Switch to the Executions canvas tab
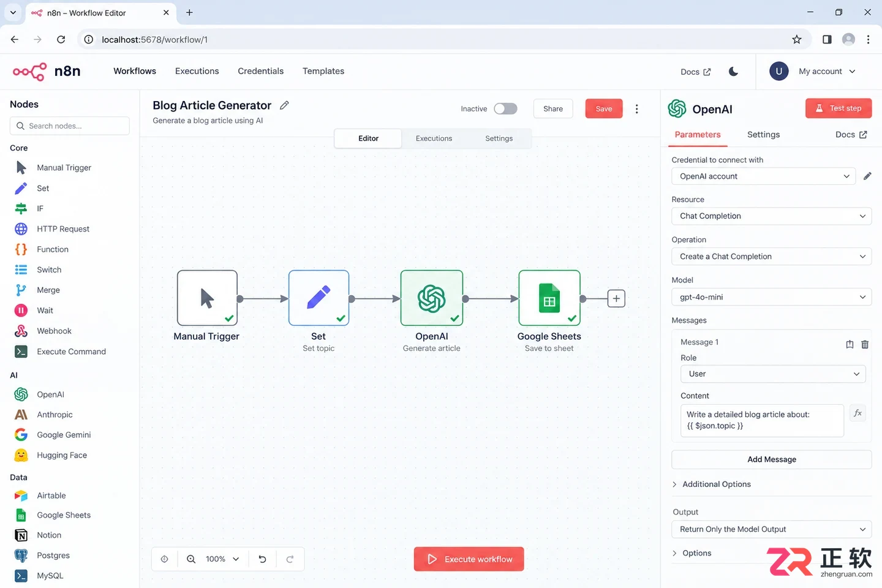 [434, 138]
